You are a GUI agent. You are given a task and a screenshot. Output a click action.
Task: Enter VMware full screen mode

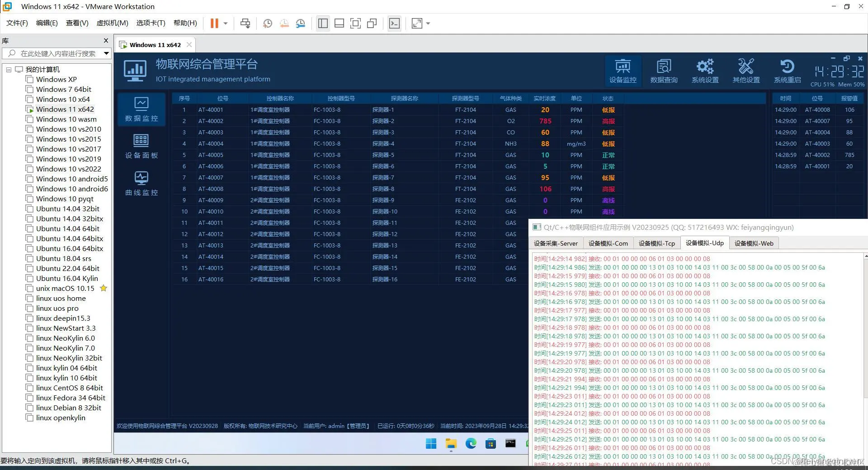pyautogui.click(x=356, y=24)
